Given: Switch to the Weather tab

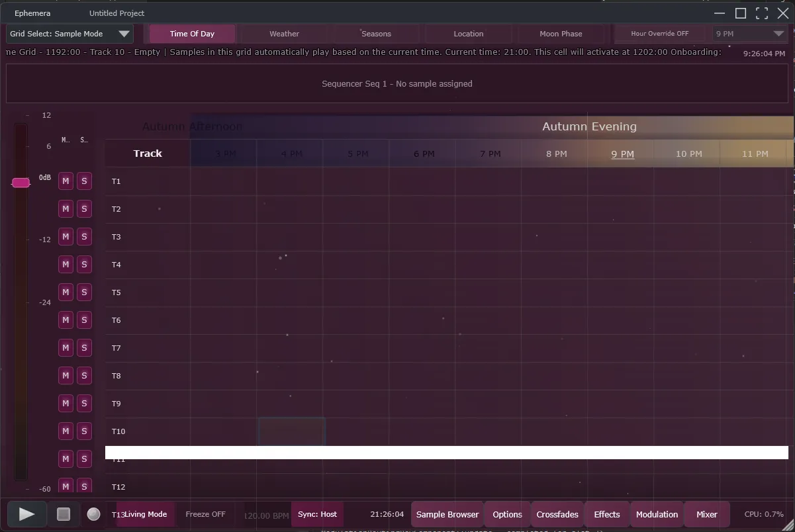Looking at the screenshot, I should (x=284, y=34).
